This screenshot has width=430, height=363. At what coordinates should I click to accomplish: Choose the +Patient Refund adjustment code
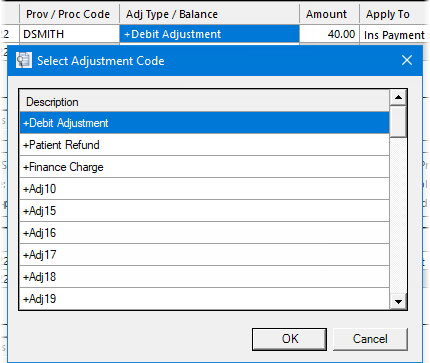point(204,145)
